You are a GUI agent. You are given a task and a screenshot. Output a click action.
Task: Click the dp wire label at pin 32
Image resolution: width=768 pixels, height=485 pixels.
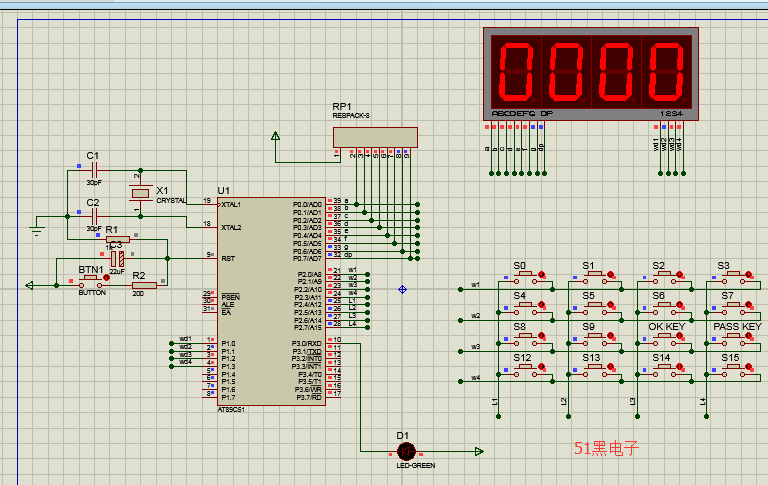coord(348,255)
